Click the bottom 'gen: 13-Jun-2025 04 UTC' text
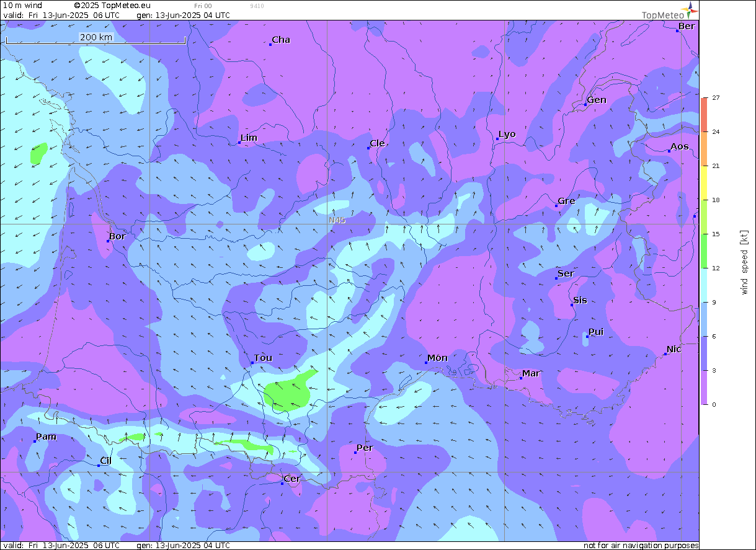Viewport: 756px width, 550px height. pos(183,546)
